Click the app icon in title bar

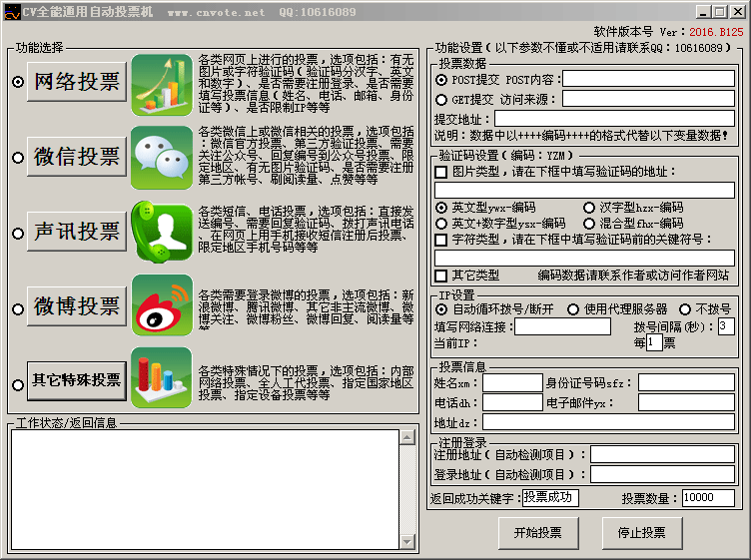12,12
